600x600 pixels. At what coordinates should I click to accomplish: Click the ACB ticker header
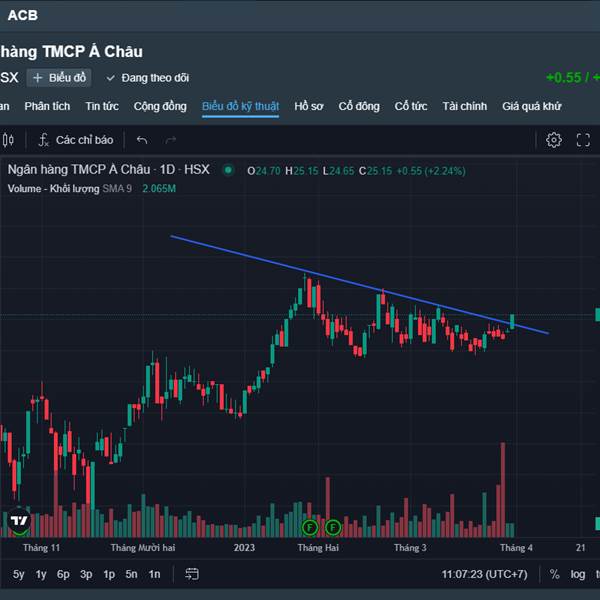(23, 15)
